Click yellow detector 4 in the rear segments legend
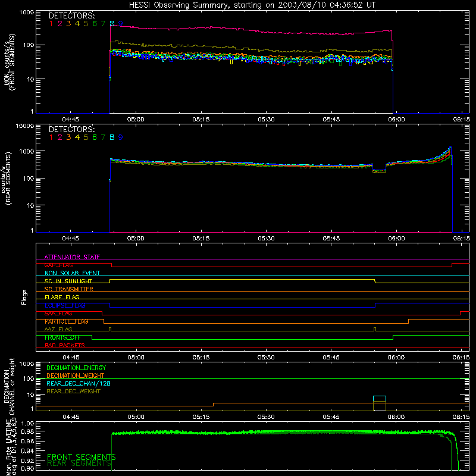This screenshot has width=476, height=476. [77, 137]
